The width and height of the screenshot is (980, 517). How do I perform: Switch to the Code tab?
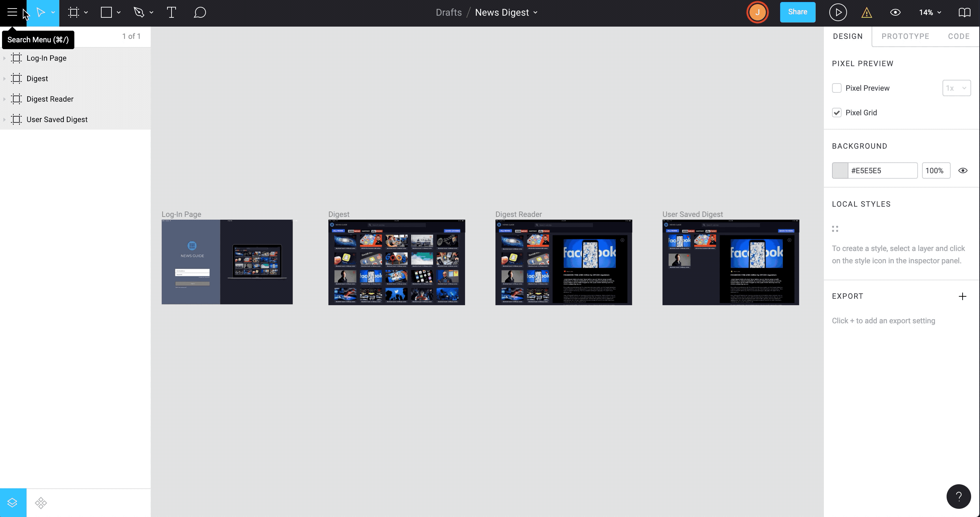958,36
